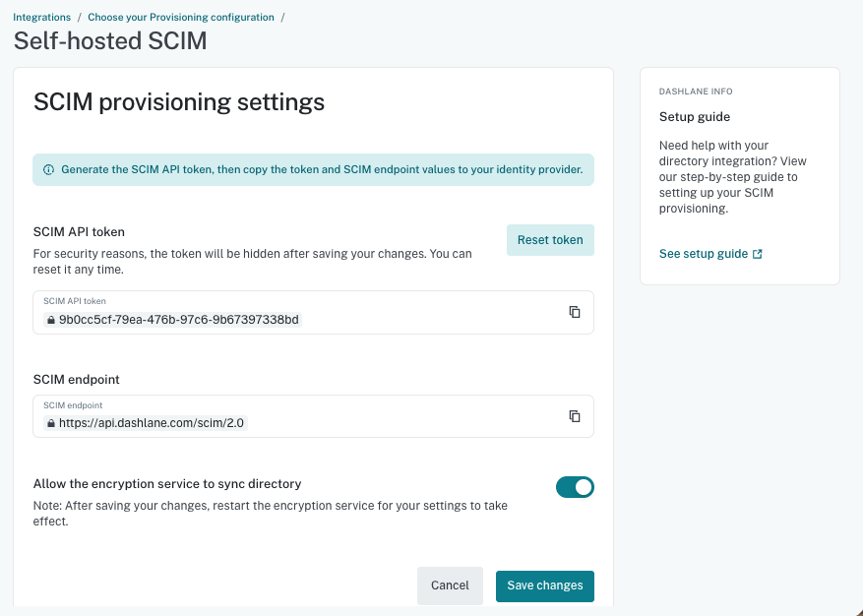Click the Reset token button
The image size is (863, 616).
pyautogui.click(x=550, y=240)
